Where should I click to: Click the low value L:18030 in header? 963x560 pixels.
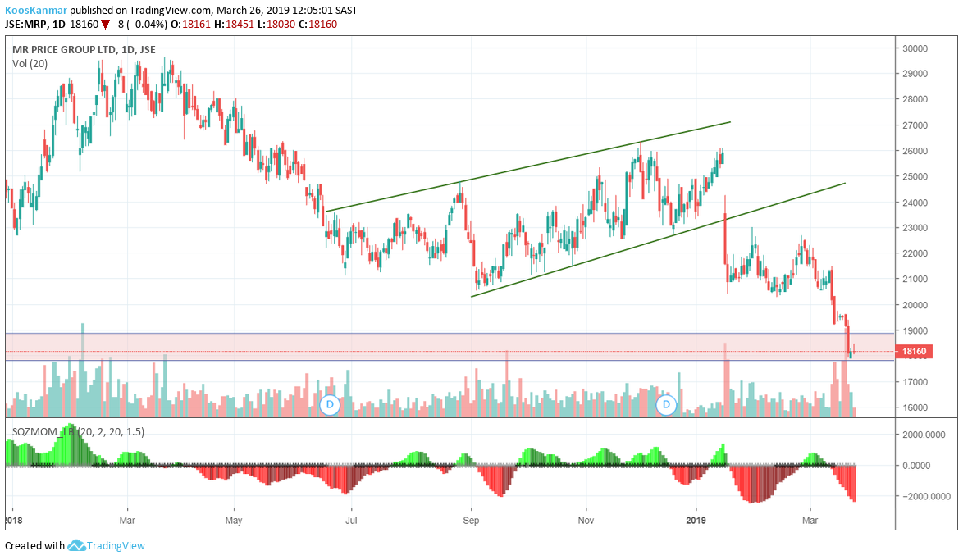[277, 25]
